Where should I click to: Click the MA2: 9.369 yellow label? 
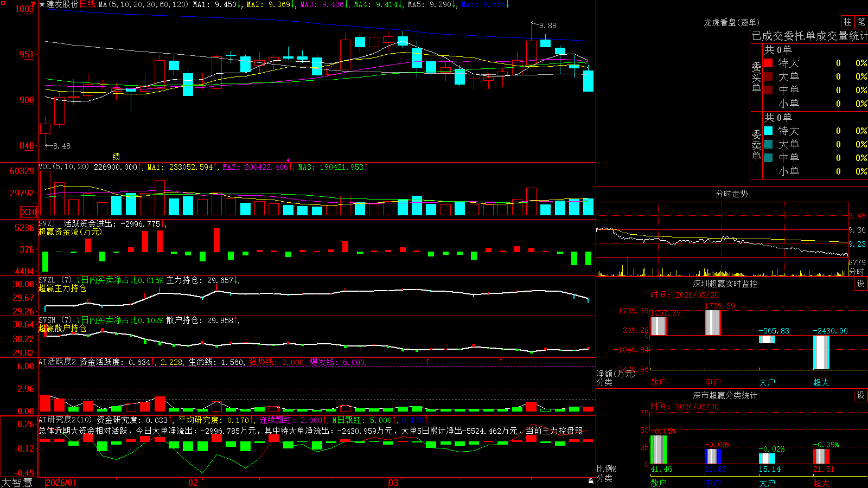click(270, 4)
